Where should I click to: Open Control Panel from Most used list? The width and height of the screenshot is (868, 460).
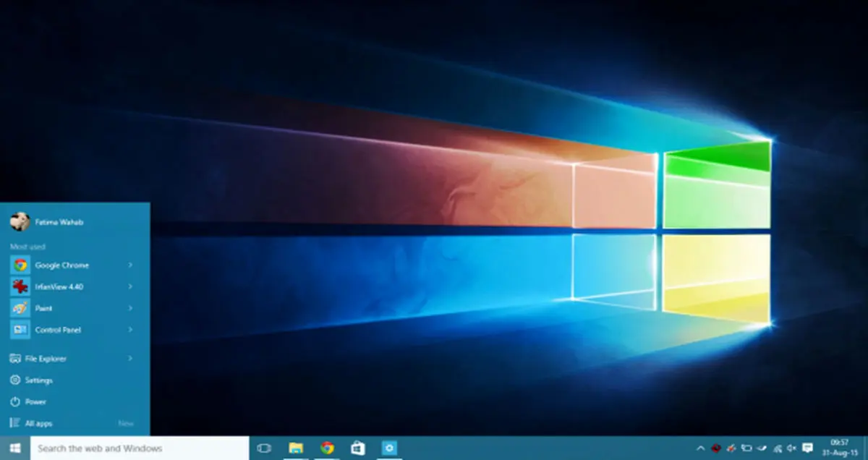coord(58,330)
